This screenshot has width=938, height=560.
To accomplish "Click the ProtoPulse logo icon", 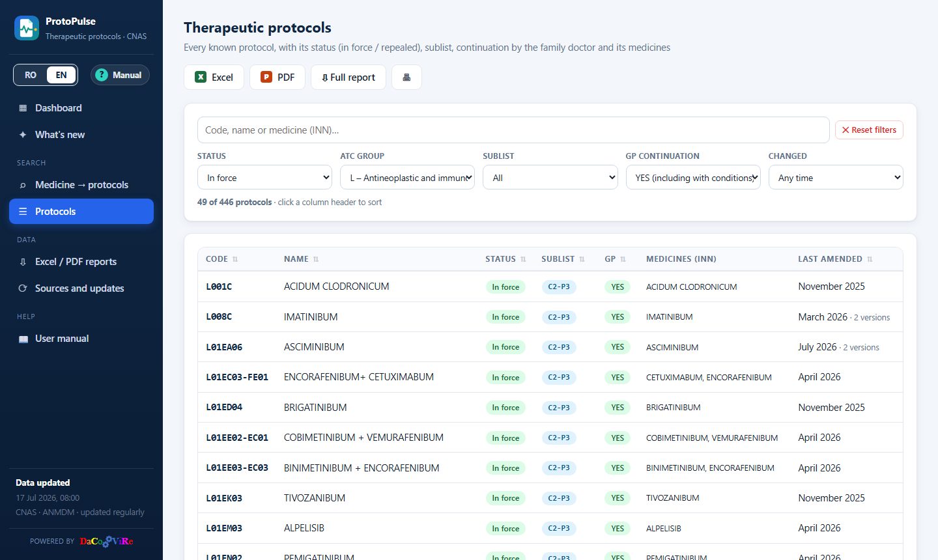I will [27, 28].
